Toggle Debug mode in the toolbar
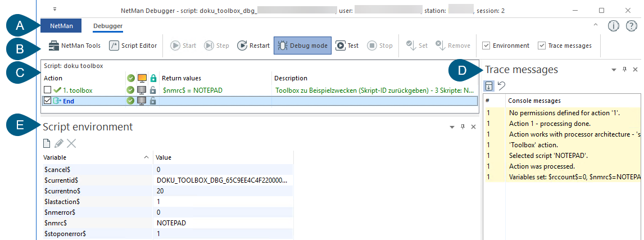The width and height of the screenshot is (644, 240). (x=301, y=46)
